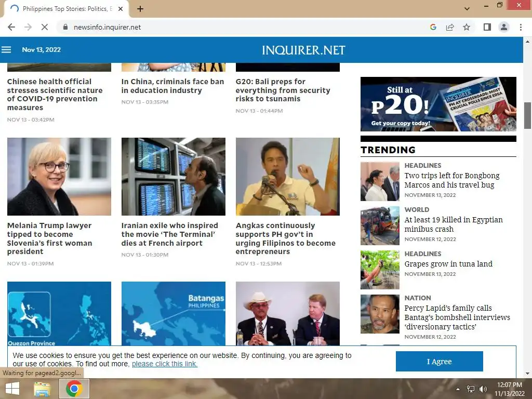Open Chinese health official COVID-19 article

55,95
